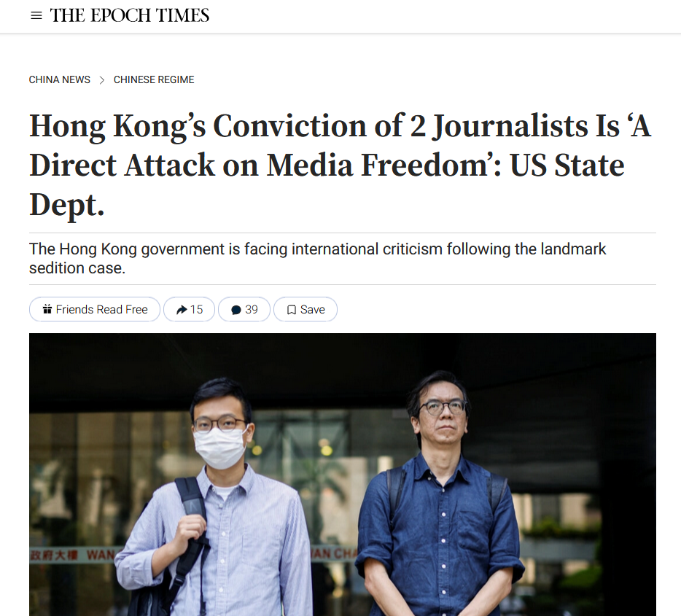Click The Epoch Times logo

tap(130, 15)
